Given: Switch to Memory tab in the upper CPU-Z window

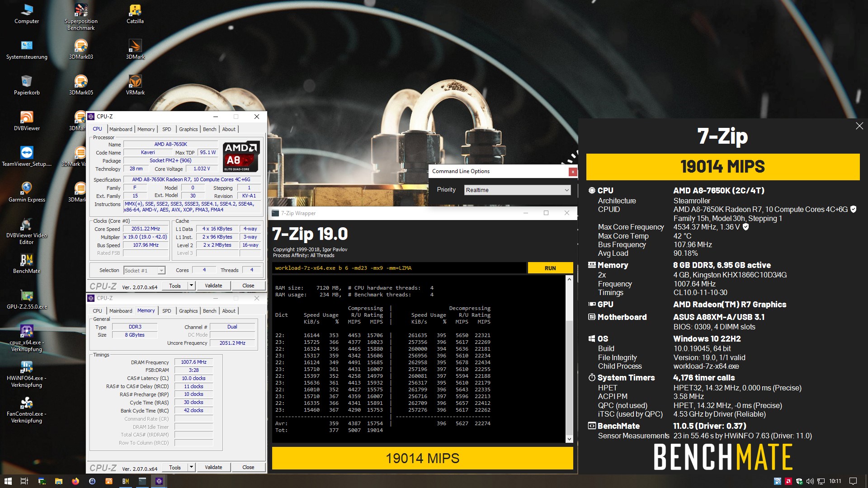Looking at the screenshot, I should (x=146, y=129).
